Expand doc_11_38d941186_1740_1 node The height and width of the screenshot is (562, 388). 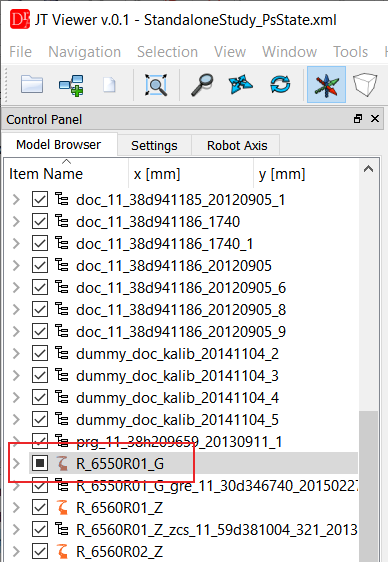[16, 243]
